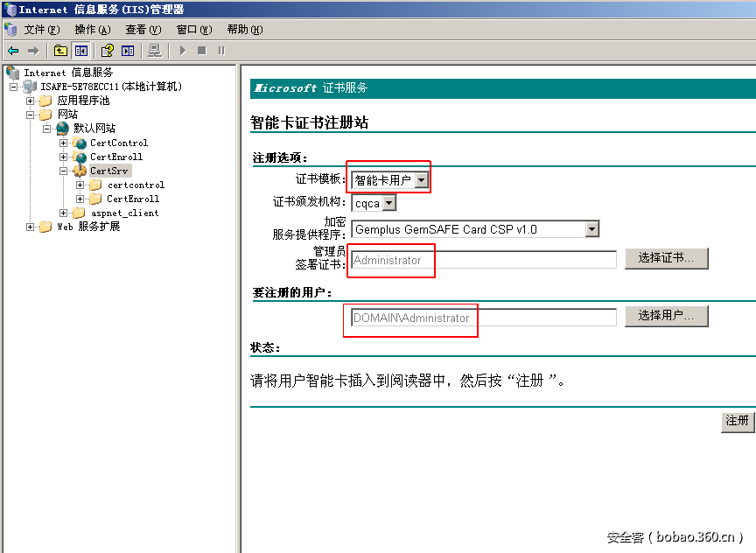Open the 证书颁发机构 dropdown showing cqca
This screenshot has height=553, width=756.
point(388,202)
